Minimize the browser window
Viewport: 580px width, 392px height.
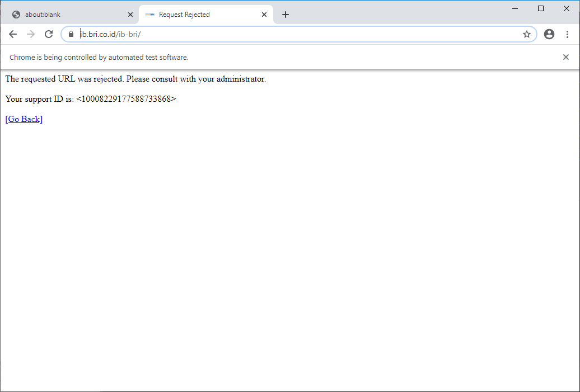click(514, 8)
